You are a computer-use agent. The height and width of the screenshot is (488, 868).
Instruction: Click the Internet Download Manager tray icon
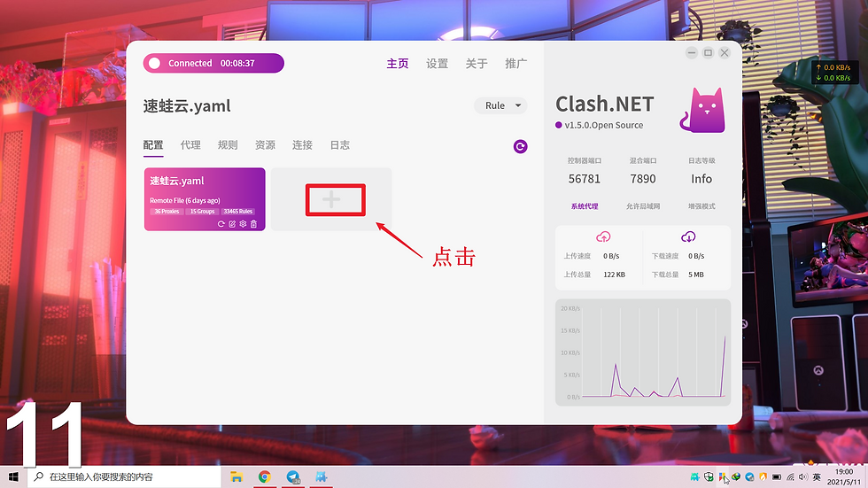[736, 477]
